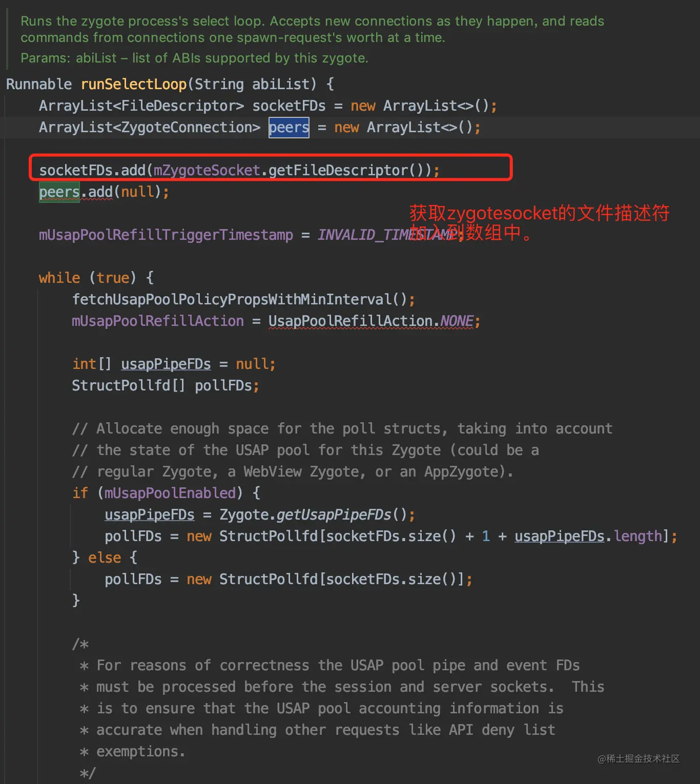Click ArrayList<ZygoteConnection> type name
Image resolution: width=700 pixels, height=784 pixels.
150,127
